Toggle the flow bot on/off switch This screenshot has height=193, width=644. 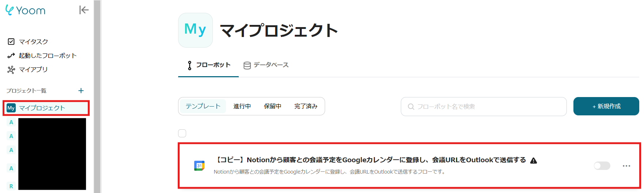tap(602, 166)
